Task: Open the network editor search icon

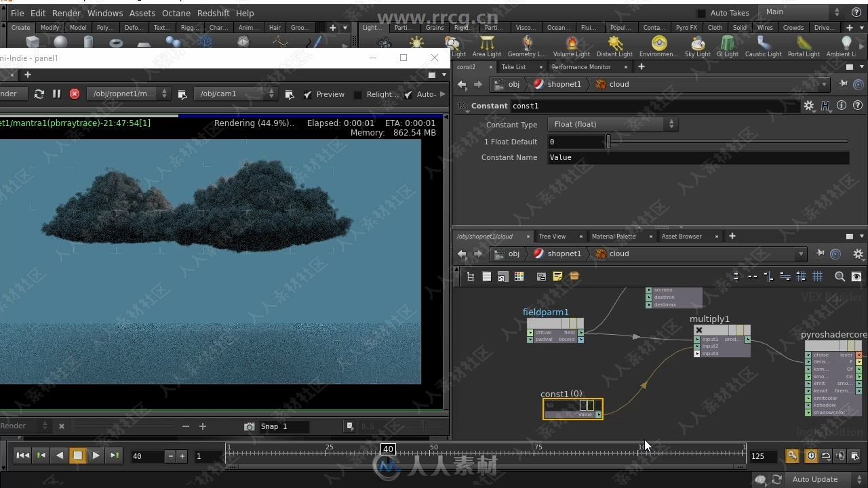Action: point(840,277)
